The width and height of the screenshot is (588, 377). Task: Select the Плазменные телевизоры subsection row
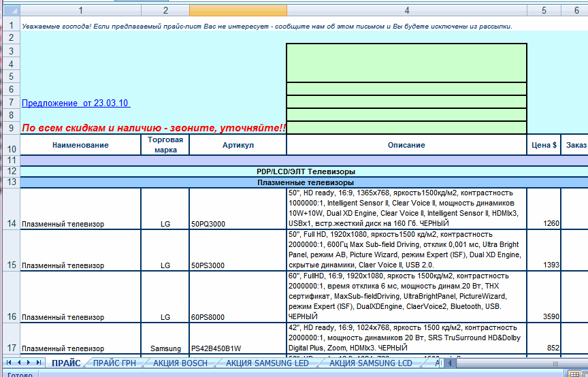304,182
